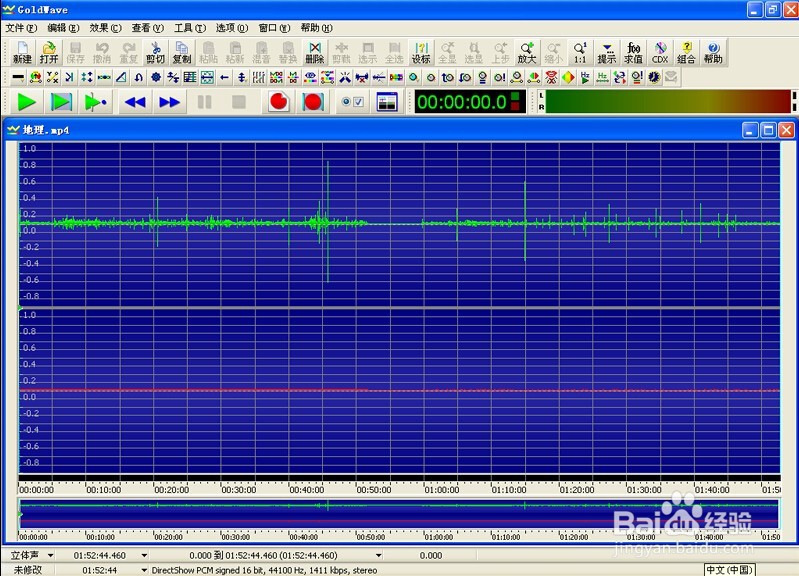Expand the 立体声 channel dropdown arrow
The image size is (799, 576).
[x=50, y=556]
